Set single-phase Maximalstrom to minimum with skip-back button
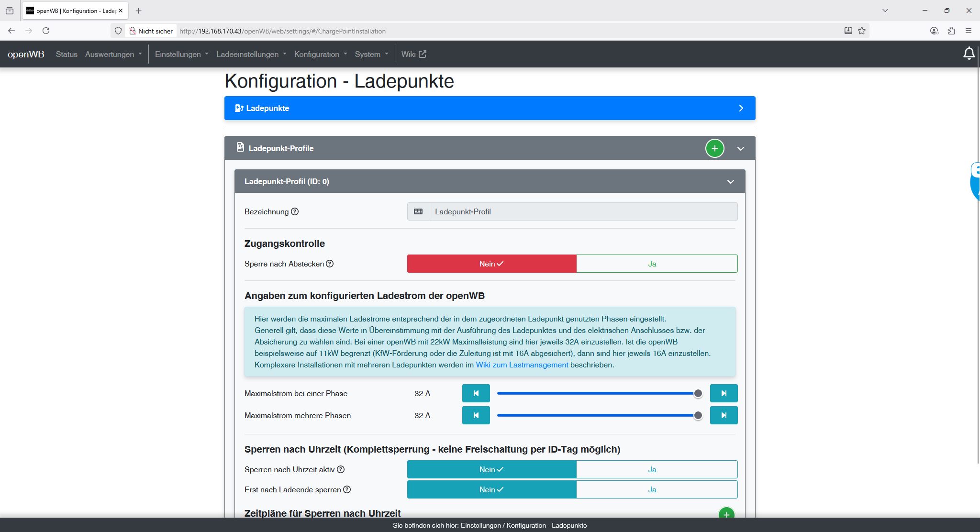980x532 pixels. click(x=476, y=393)
